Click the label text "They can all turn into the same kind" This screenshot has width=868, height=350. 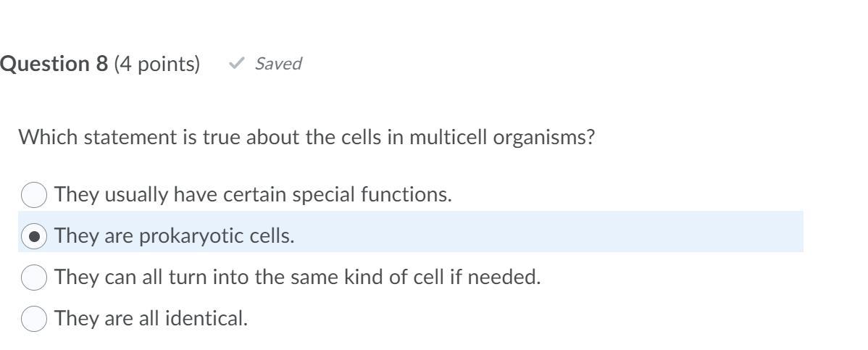297,277
